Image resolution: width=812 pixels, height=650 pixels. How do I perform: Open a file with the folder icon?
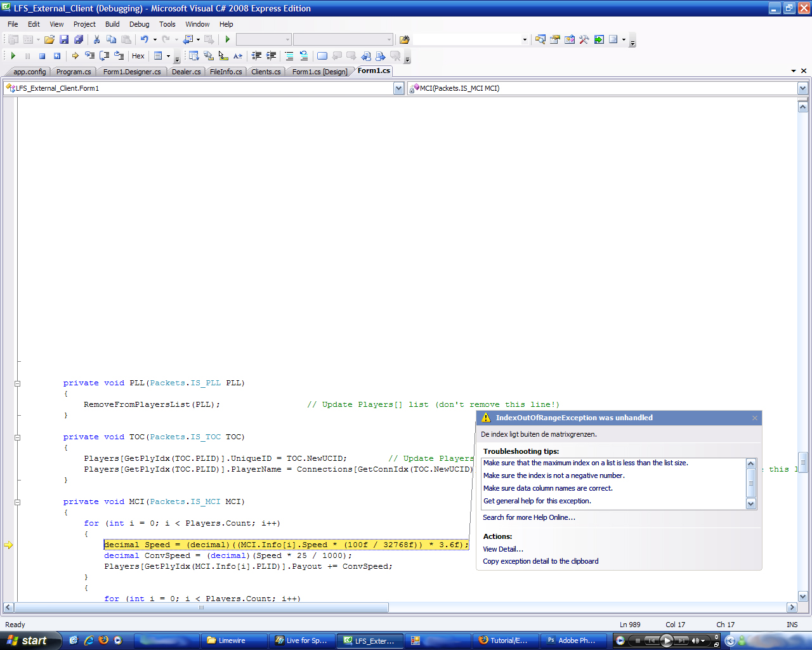click(x=49, y=39)
